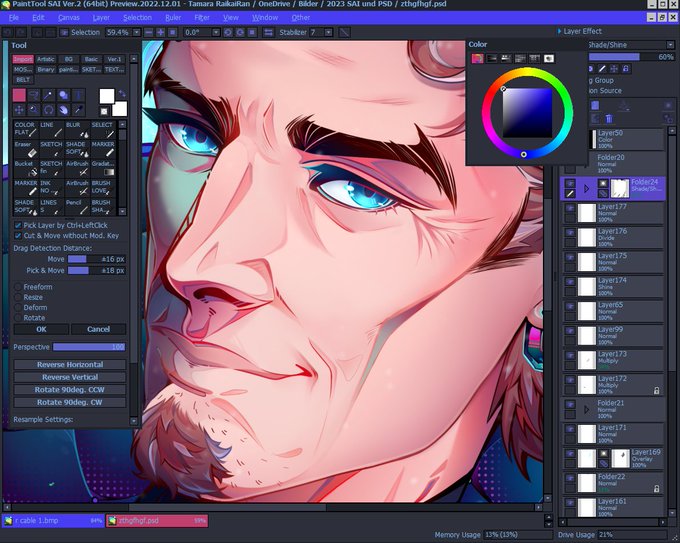Open the Shade/Shine blend mode dropdown
The image size is (680, 543).
point(670,45)
